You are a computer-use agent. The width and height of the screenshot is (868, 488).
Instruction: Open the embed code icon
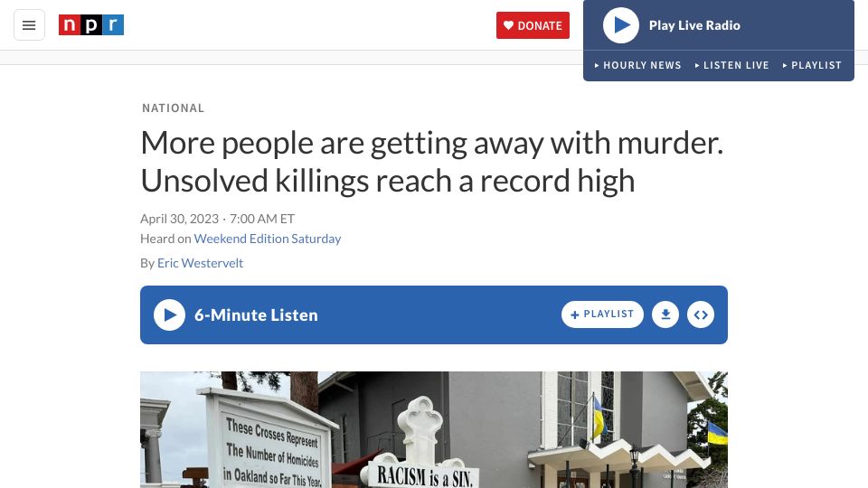[701, 314]
